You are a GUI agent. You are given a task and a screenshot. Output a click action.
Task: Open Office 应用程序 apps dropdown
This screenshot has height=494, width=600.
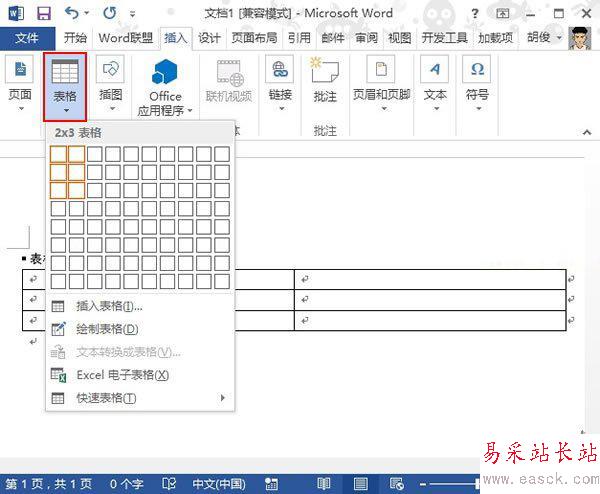click(x=165, y=87)
